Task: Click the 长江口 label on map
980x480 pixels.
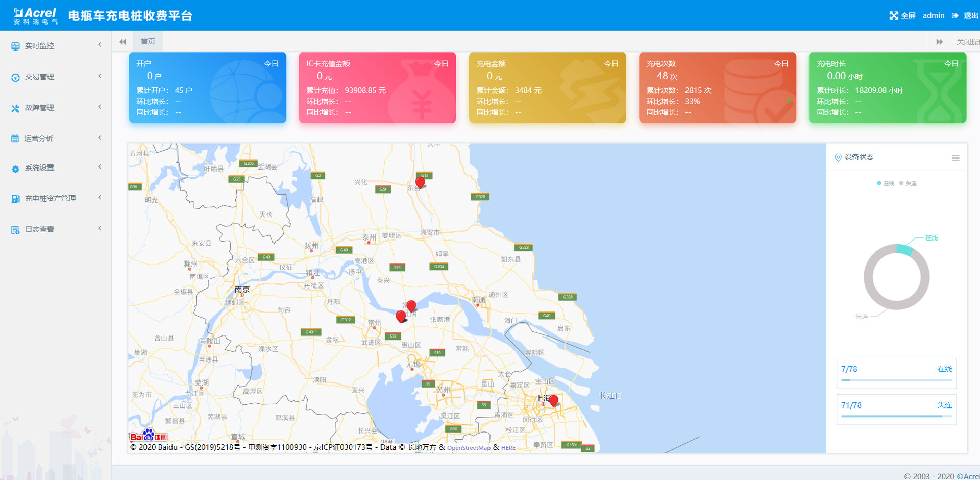Action: pyautogui.click(x=610, y=396)
